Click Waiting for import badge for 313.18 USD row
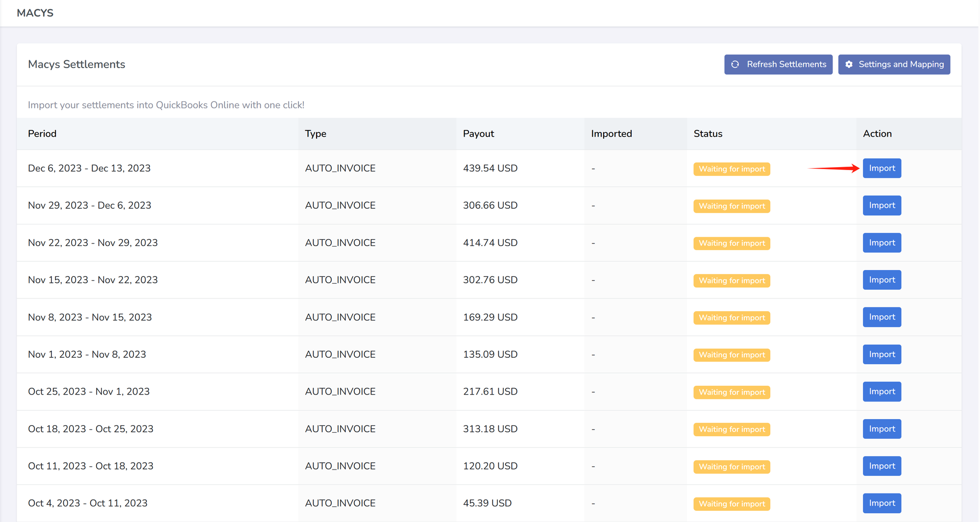The width and height of the screenshot is (980, 522). point(732,430)
